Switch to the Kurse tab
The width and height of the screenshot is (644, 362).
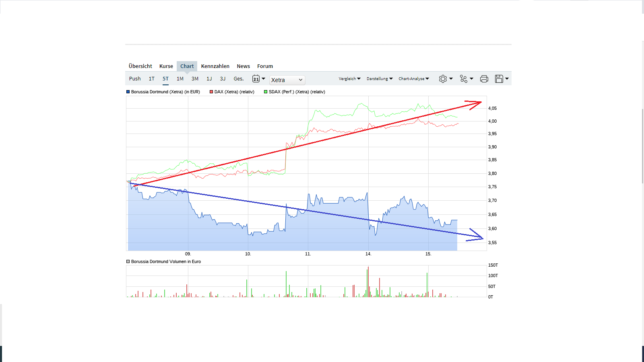click(x=166, y=66)
